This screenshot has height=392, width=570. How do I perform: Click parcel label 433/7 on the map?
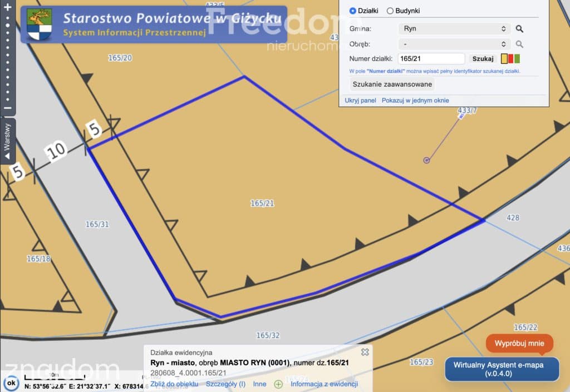click(x=467, y=110)
